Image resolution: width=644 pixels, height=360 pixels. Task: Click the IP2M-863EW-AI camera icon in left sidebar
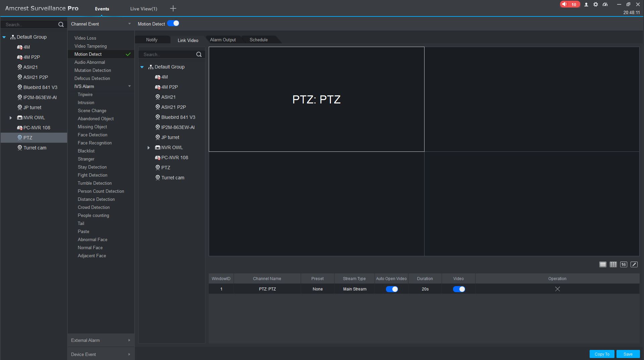[x=20, y=97]
